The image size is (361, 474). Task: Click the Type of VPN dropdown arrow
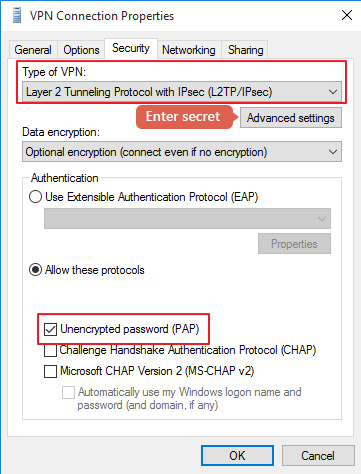(x=333, y=92)
